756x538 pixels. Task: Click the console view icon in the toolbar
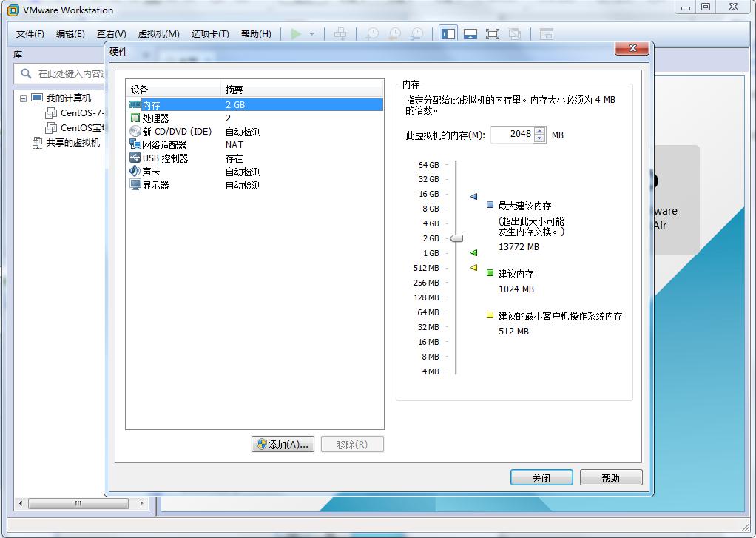coord(546,34)
